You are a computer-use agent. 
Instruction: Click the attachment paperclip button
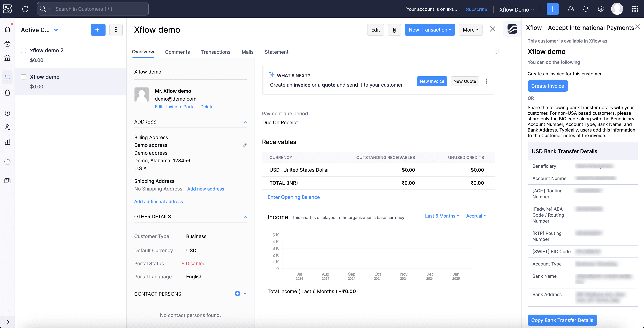click(x=394, y=30)
